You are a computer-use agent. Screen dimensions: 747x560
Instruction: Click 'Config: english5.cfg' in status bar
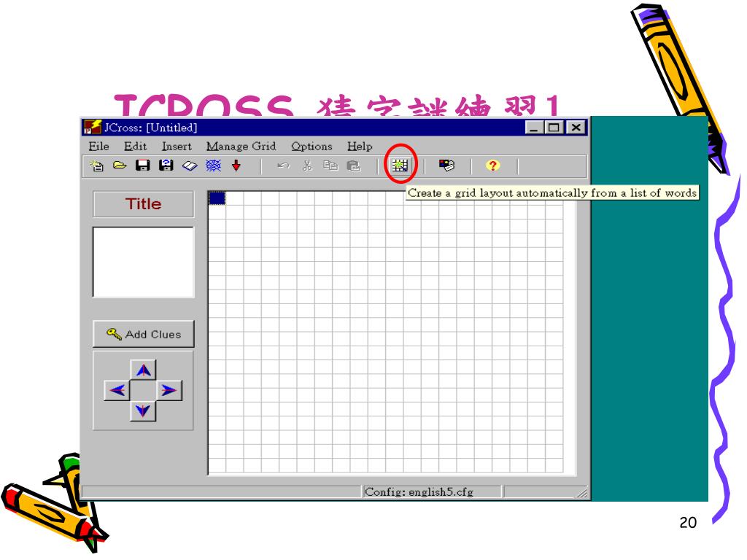point(419,492)
